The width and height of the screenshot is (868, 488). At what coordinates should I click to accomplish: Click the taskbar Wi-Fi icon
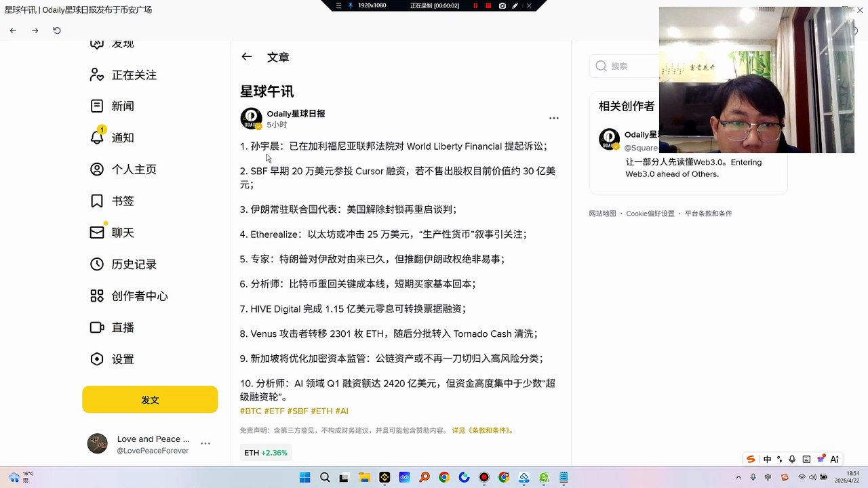pyautogui.click(x=802, y=478)
